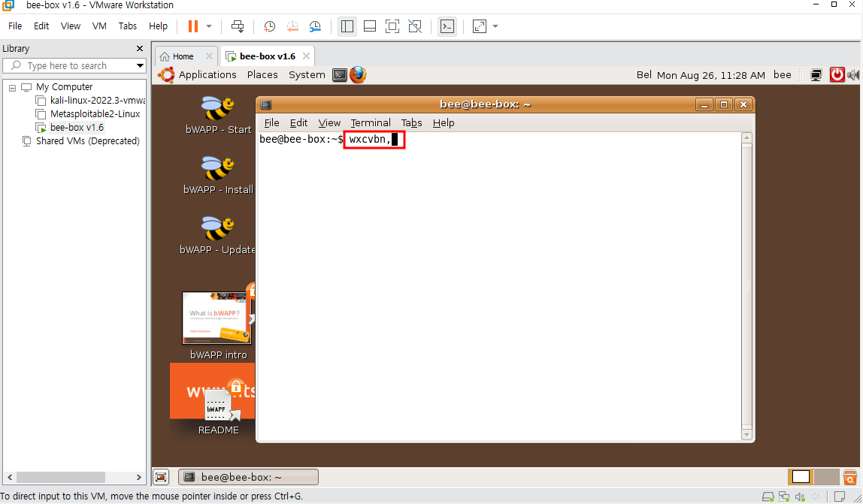Select bee-box v1.6 in the library tree
This screenshot has height=504, width=863.
tap(69, 127)
